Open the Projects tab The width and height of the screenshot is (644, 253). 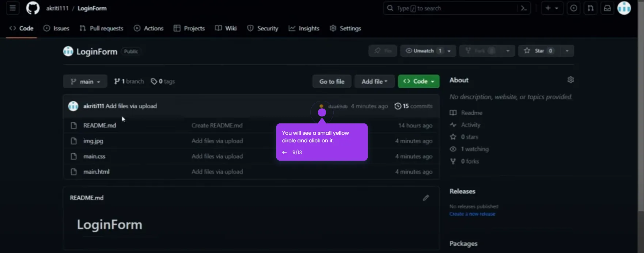[x=189, y=28]
